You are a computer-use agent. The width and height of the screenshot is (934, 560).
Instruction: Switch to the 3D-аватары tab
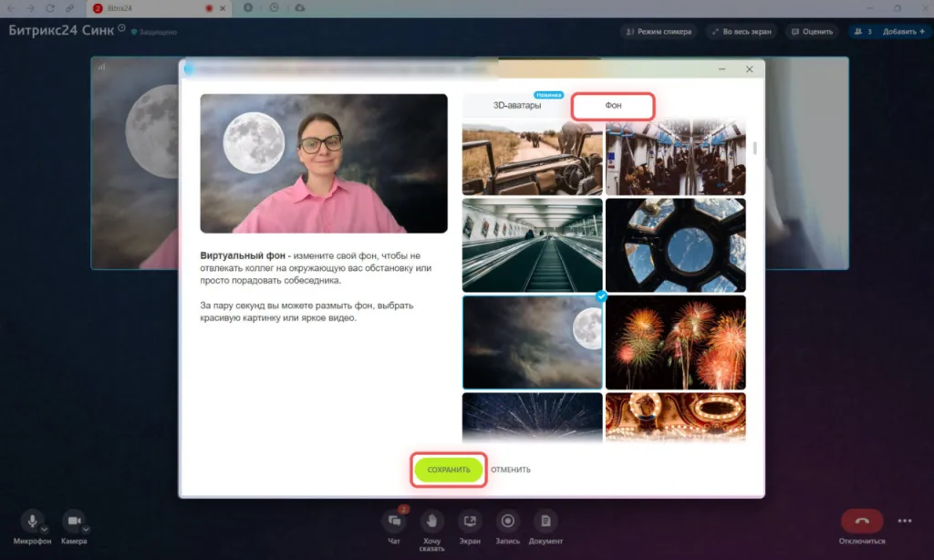click(x=516, y=106)
